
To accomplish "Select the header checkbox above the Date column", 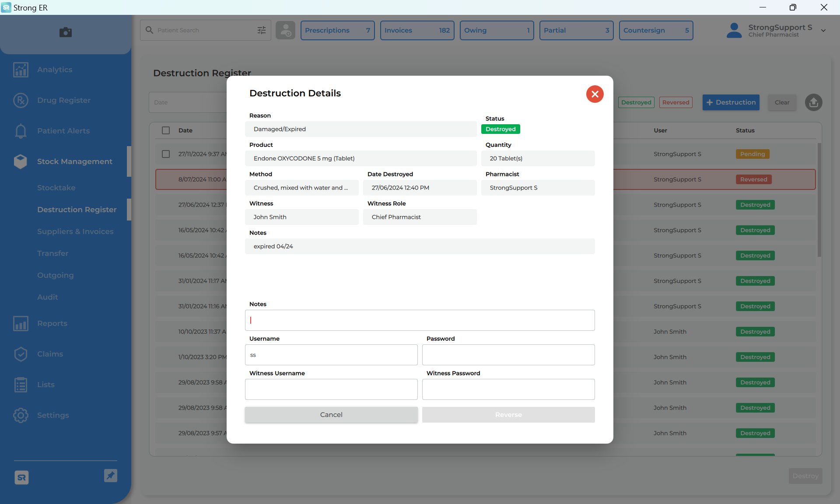I will (x=165, y=130).
